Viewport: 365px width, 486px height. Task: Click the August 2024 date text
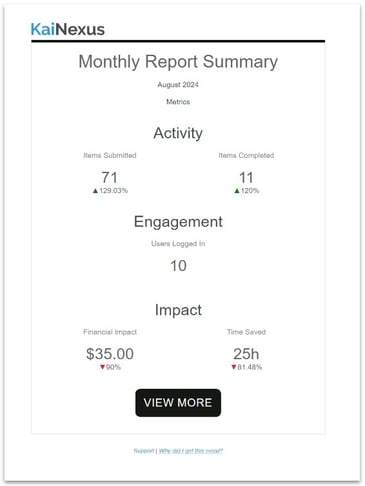(178, 85)
